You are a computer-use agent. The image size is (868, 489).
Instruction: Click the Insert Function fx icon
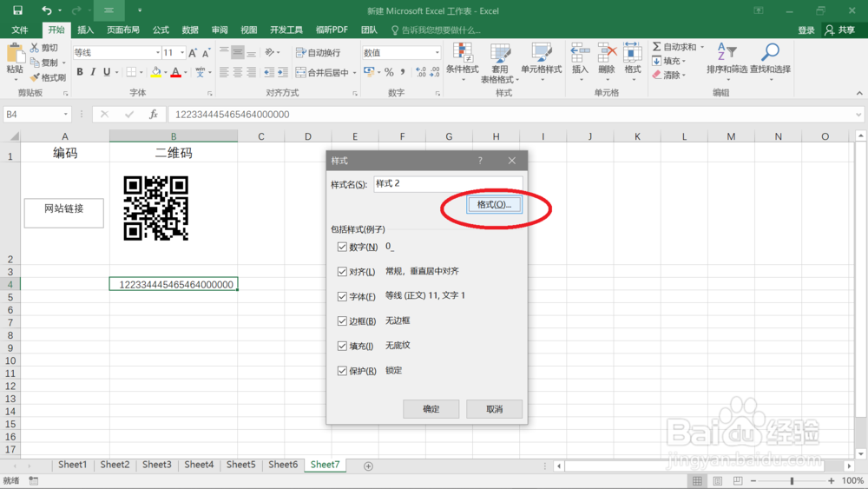pyautogui.click(x=154, y=114)
